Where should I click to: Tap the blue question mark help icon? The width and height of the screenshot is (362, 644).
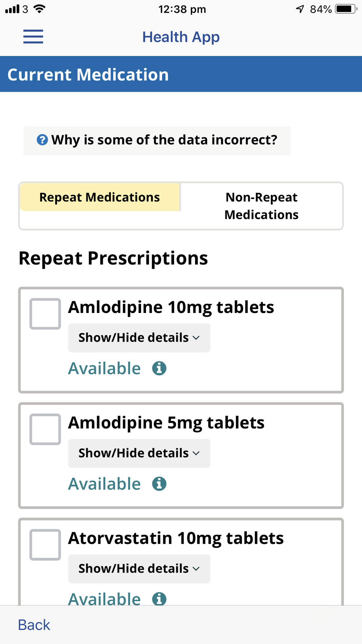coord(42,140)
